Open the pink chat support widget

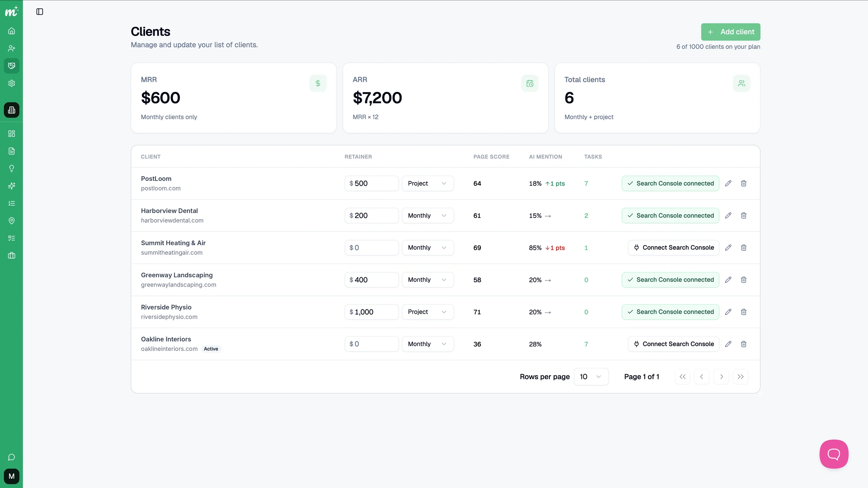click(x=834, y=454)
